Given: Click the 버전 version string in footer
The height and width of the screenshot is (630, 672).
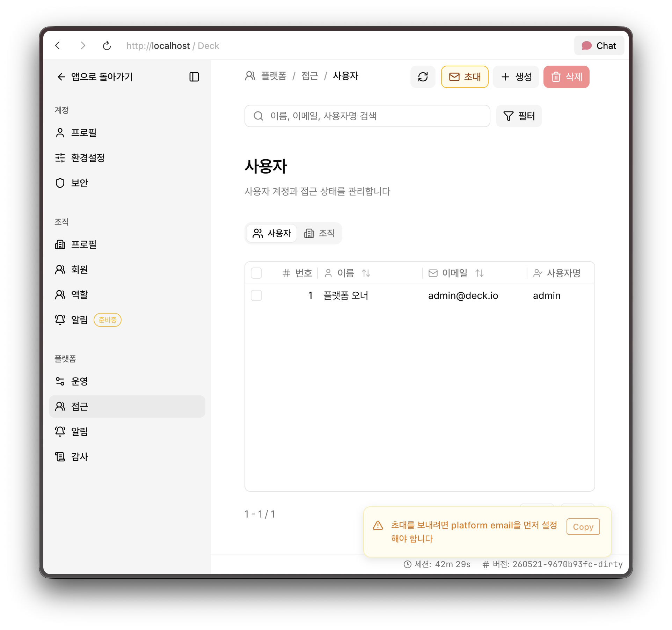Looking at the screenshot, I should (553, 564).
